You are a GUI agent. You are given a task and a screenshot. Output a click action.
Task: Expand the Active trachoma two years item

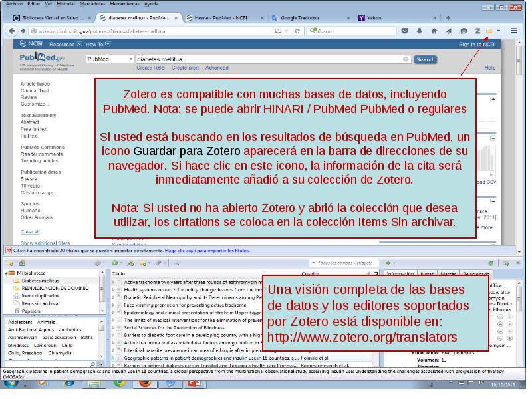(x=113, y=282)
